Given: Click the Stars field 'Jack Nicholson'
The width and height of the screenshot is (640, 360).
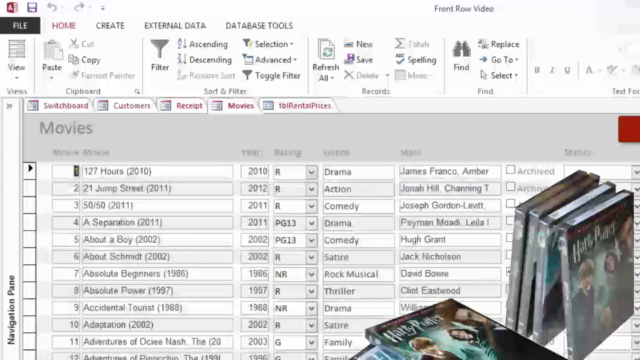Looking at the screenshot, I should (x=450, y=257).
